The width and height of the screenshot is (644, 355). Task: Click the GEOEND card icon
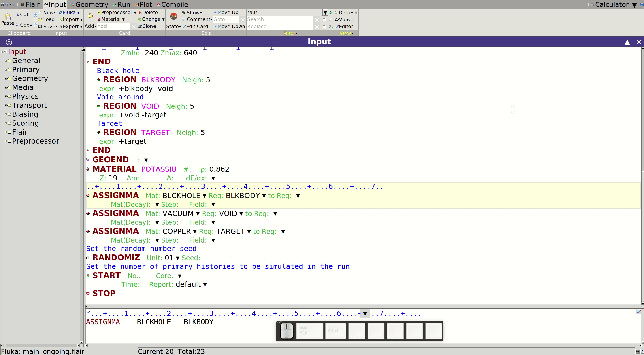click(88, 160)
